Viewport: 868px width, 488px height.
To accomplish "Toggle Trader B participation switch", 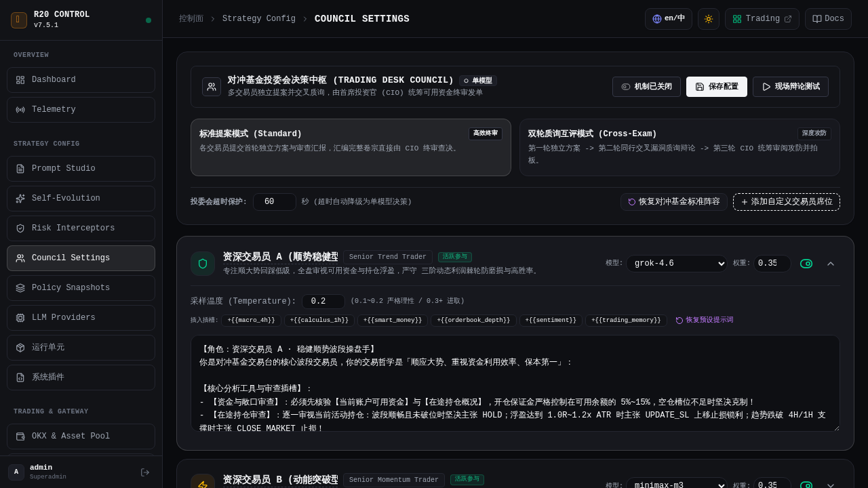I will click(806, 485).
